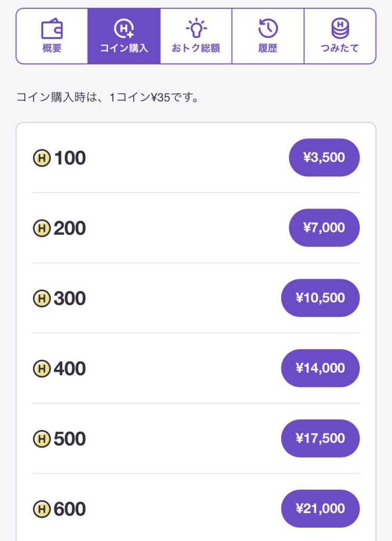Open the おトク総額 tab label
Screen dimensions: 392x541
click(x=195, y=49)
